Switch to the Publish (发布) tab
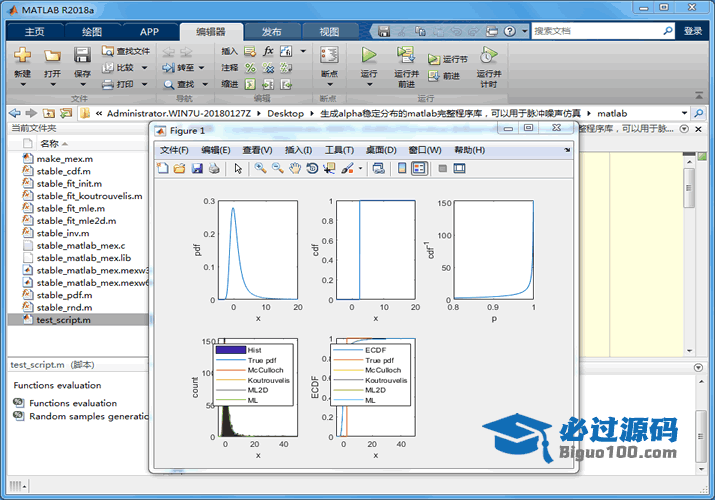Screen dimensions: 715x500 (x=271, y=31)
